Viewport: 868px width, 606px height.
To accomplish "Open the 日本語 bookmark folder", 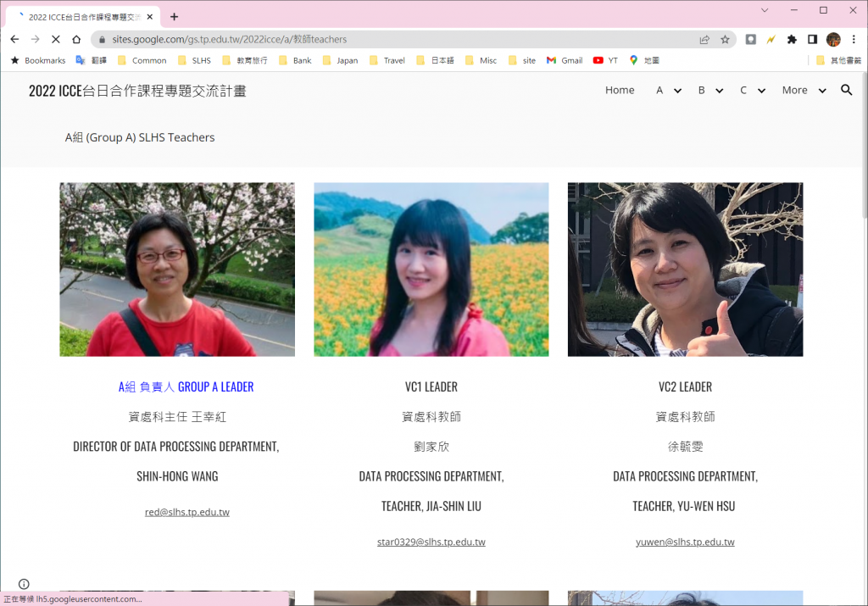I will [435, 60].
